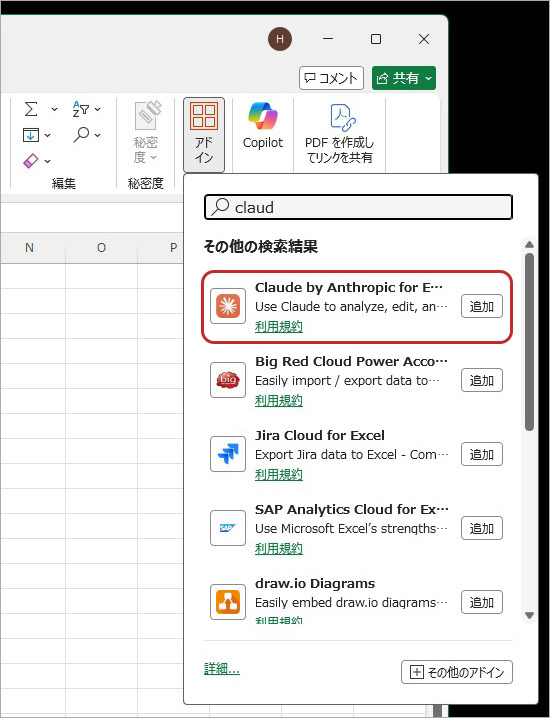Select column O header
The image size is (550, 718).
point(101,248)
